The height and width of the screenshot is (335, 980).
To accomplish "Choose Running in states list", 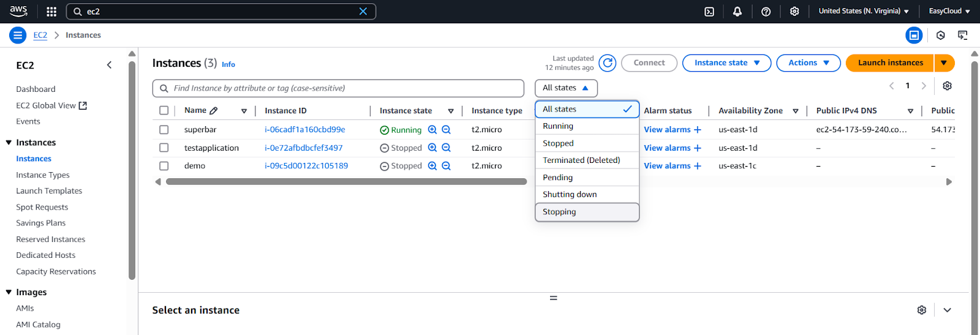I will tap(587, 126).
